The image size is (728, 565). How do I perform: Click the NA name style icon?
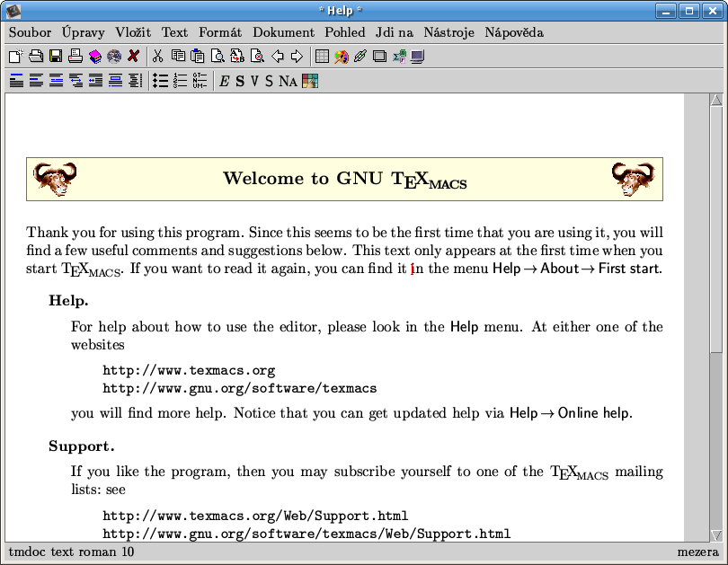pos(288,81)
